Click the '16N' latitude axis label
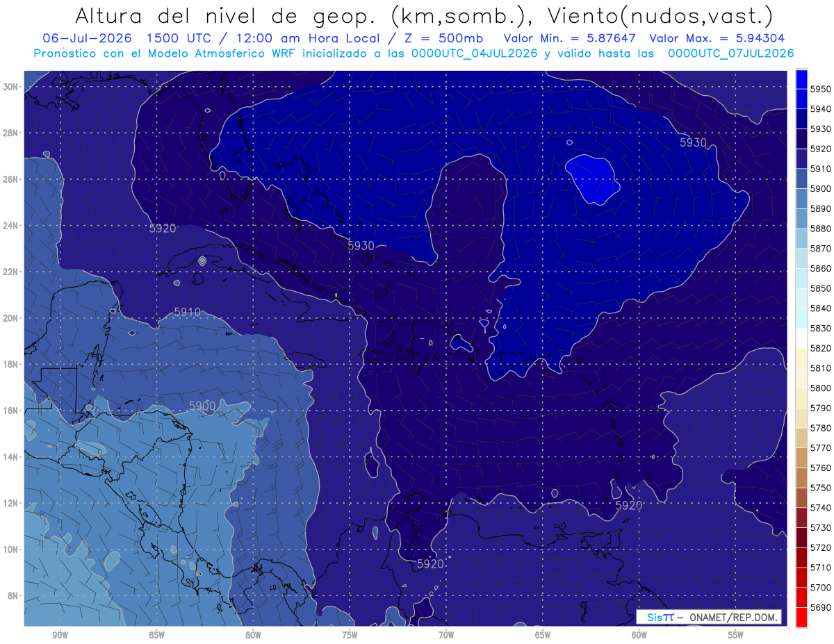834x644 pixels. (x=11, y=411)
